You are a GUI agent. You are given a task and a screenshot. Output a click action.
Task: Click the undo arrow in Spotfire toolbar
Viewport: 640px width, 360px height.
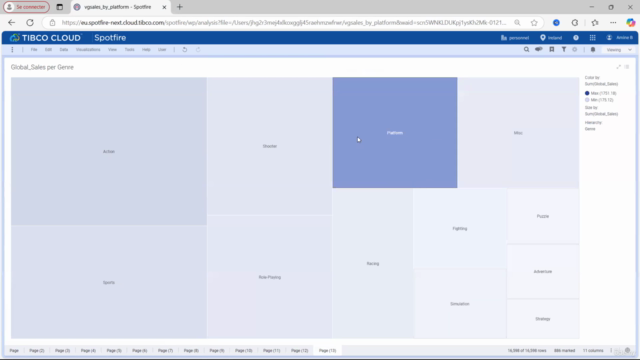pyautogui.click(x=184, y=49)
